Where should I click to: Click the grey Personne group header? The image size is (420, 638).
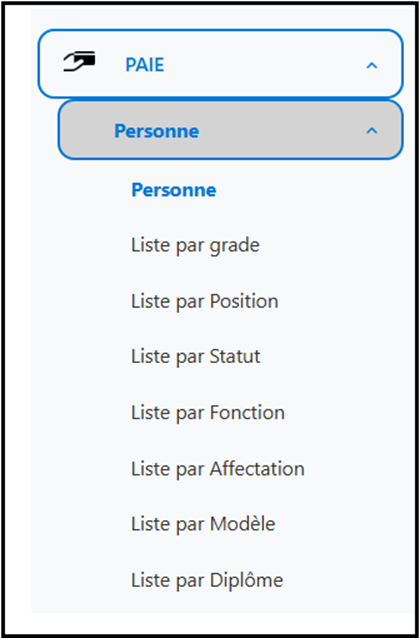point(230,130)
